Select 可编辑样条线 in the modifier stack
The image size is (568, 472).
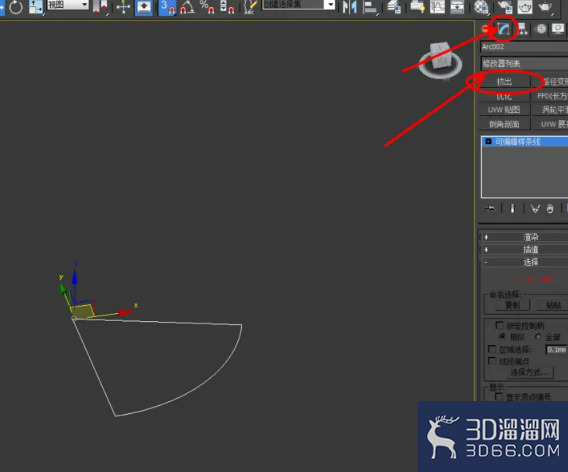525,142
